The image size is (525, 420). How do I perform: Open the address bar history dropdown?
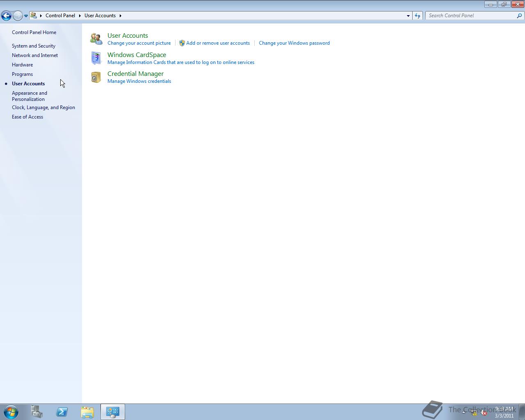pos(408,16)
